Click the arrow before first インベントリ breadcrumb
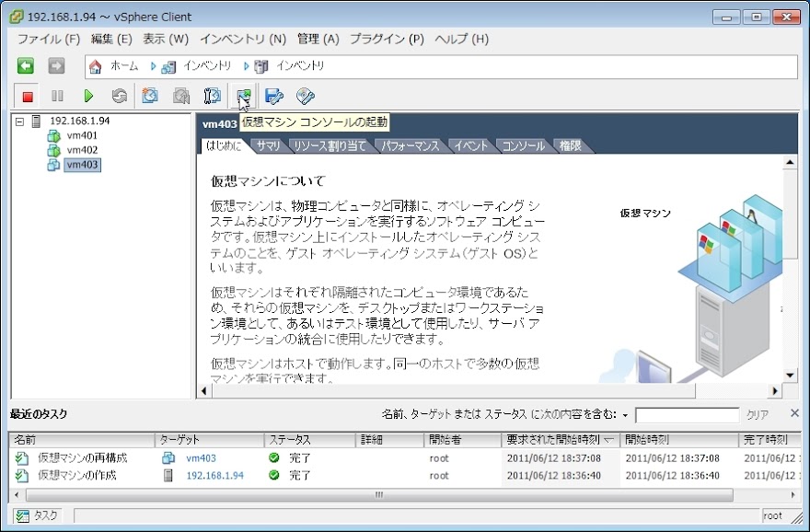810x532 pixels. tap(154, 66)
